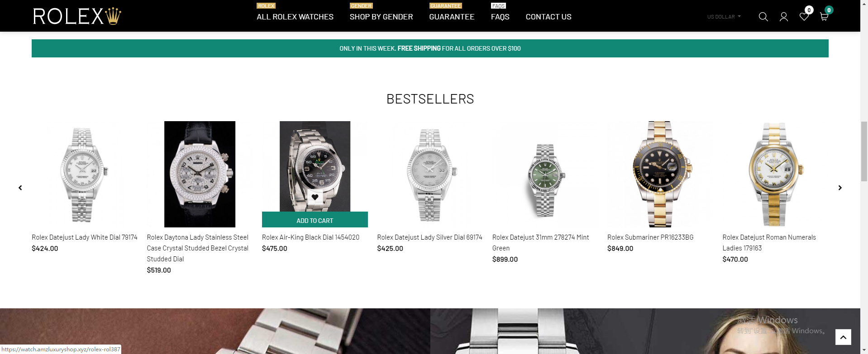This screenshot has width=868, height=354.
Task: Show next bestsellers with right arrow
Action: click(x=840, y=188)
